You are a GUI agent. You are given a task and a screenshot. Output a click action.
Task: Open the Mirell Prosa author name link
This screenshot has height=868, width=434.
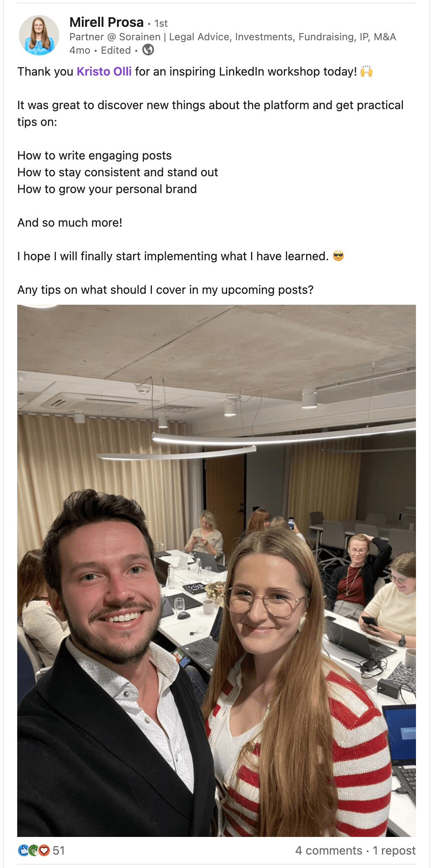(107, 22)
